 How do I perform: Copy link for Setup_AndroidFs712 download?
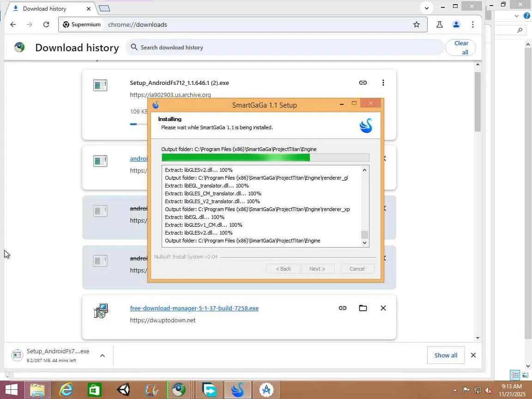pos(363,83)
